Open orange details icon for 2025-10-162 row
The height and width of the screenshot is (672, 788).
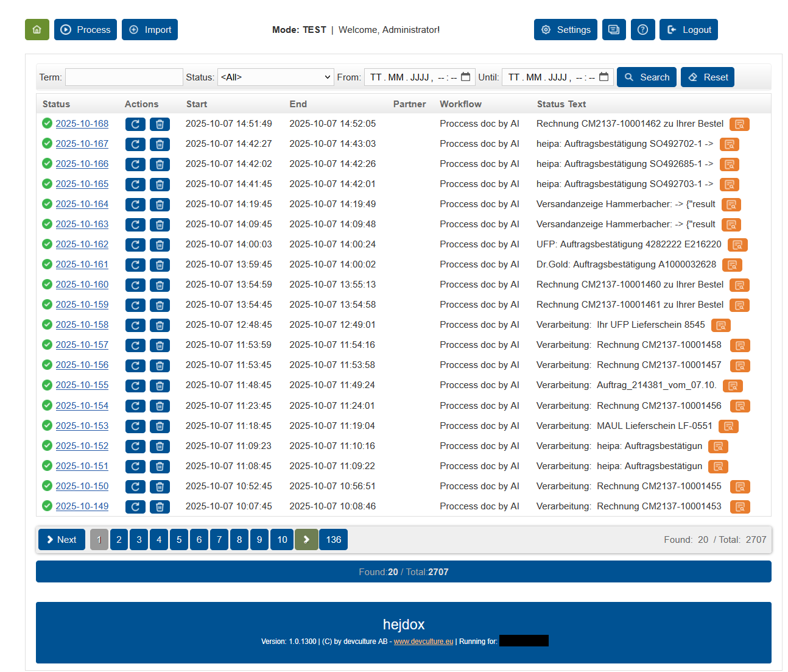pos(737,245)
